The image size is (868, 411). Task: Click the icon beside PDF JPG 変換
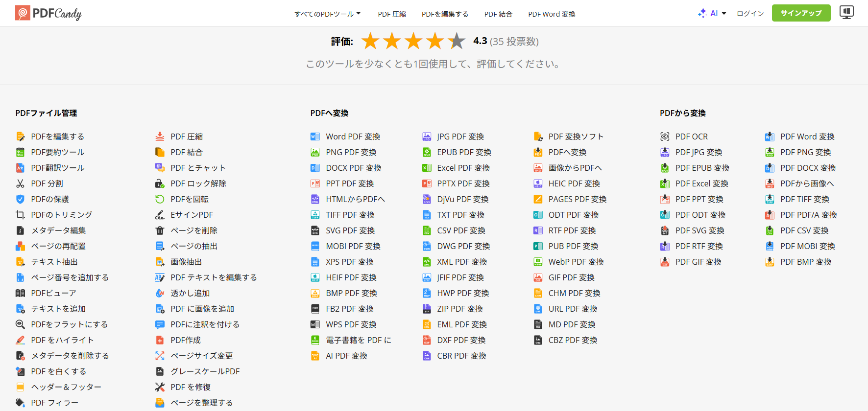pyautogui.click(x=665, y=152)
